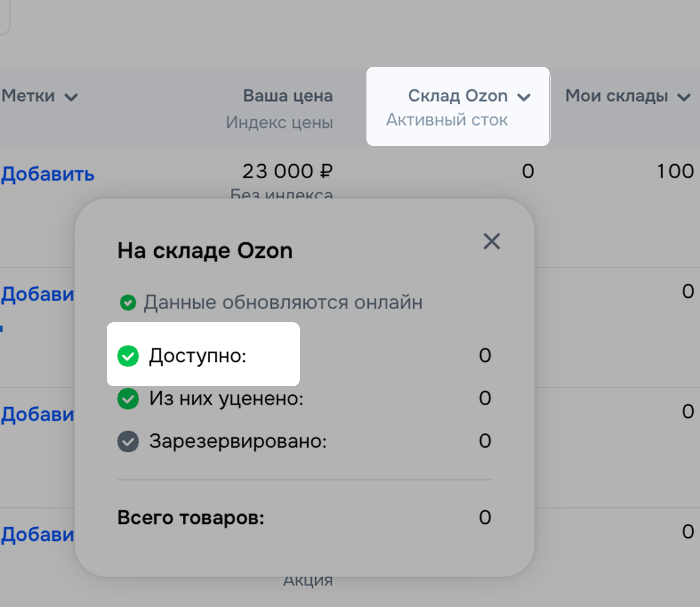Click the "Добавить" link in the first row
This screenshot has width=700, height=607.
[x=48, y=174]
